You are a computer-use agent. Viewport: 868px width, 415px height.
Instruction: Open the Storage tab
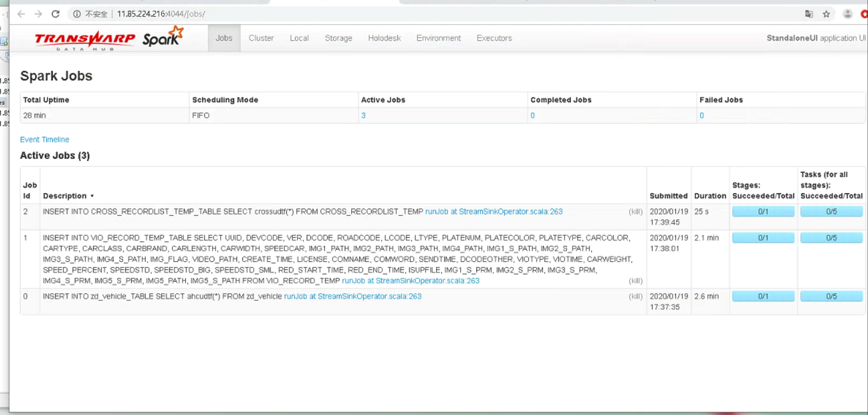click(338, 37)
